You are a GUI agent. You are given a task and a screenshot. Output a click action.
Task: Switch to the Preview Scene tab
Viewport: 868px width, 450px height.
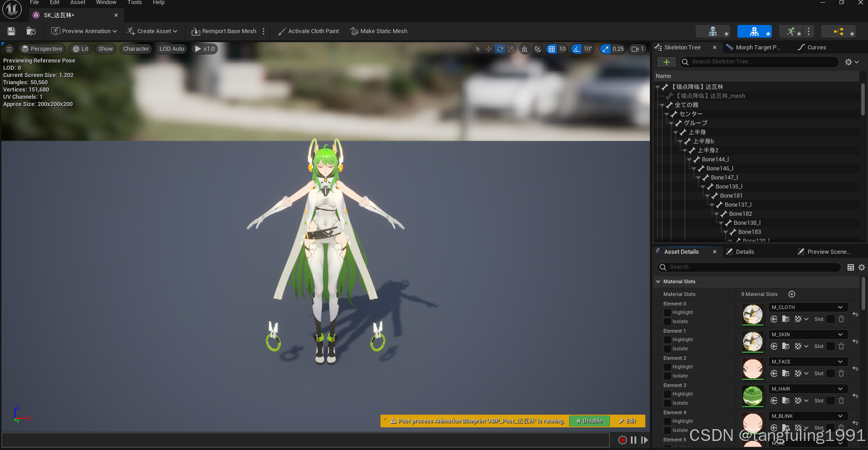point(824,252)
